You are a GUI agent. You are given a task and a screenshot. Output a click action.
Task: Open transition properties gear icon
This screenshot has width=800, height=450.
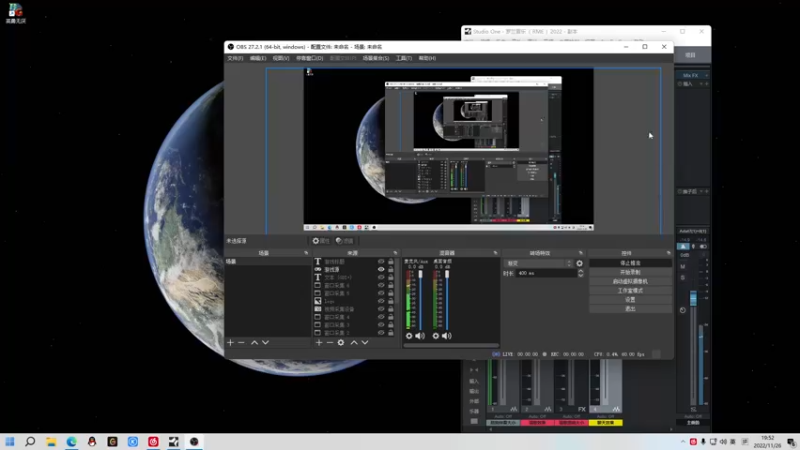click(x=580, y=264)
